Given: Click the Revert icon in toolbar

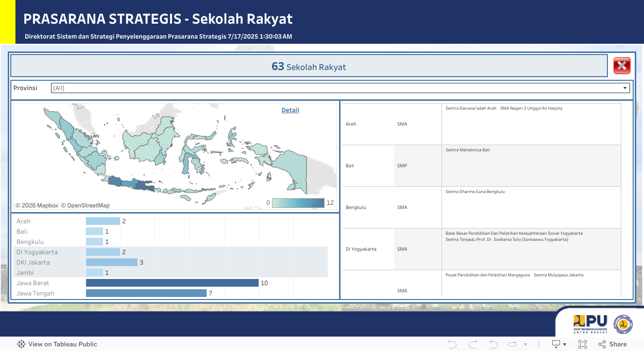Looking at the screenshot, I should 493,344.
